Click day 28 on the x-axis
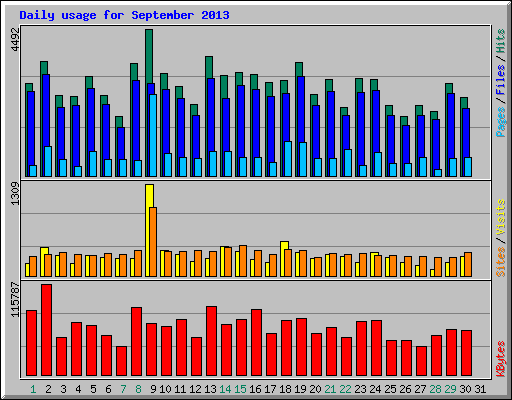This screenshot has height=400, width=512. 435,389
